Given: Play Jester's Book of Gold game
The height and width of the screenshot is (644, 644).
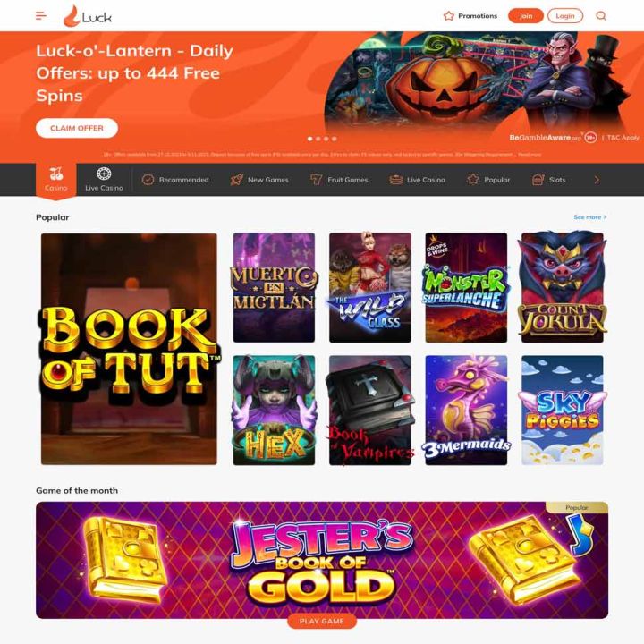Looking at the screenshot, I should [322, 621].
